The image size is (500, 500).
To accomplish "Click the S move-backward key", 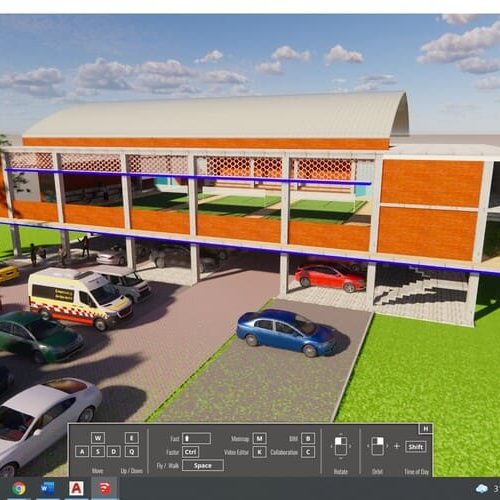I will click(x=98, y=452).
